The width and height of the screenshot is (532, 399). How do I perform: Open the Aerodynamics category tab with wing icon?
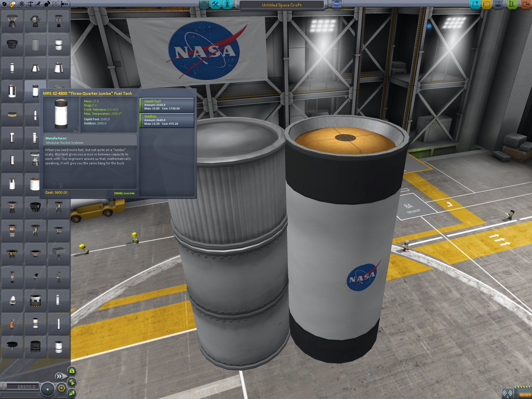tap(39, 4)
